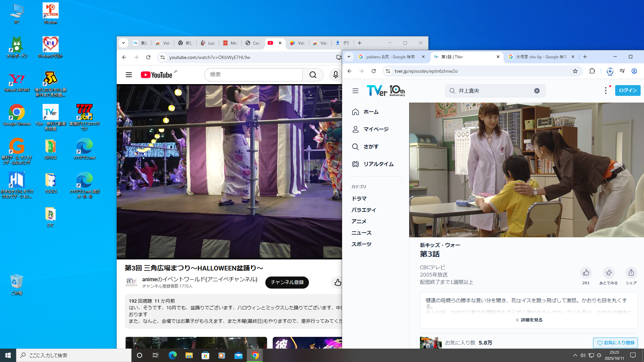Click TVer like thumbs-up icon
The height and width of the screenshot is (362, 644).
pos(586,273)
